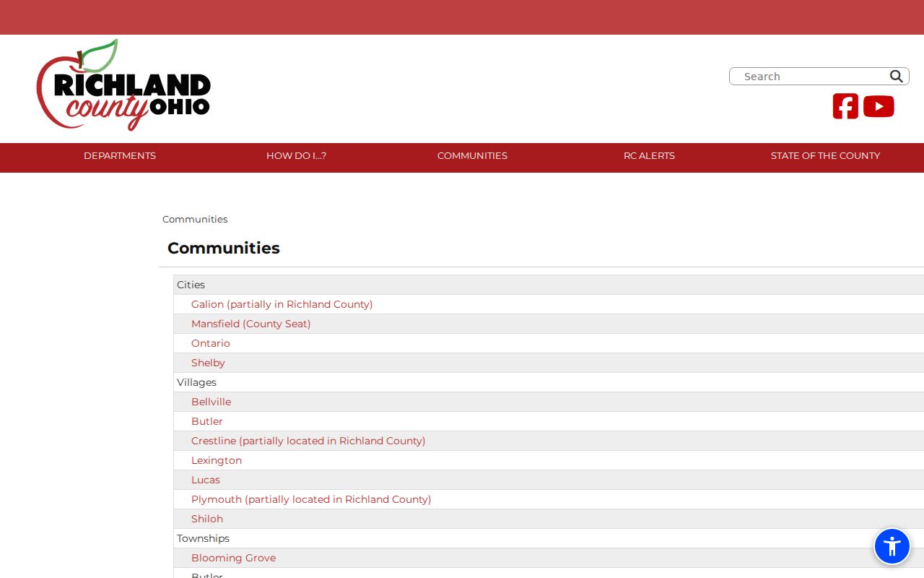Open the YouTube channel icon

click(x=879, y=106)
